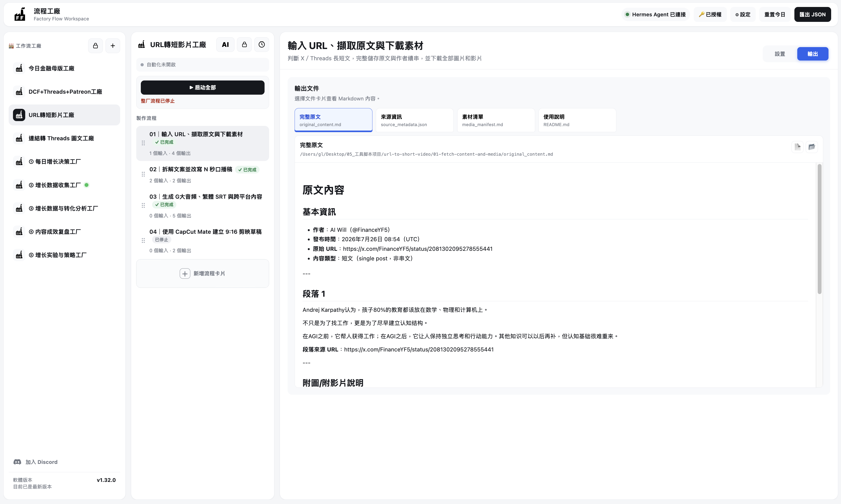Click 重置今日 in the header
Image resolution: width=841 pixels, height=504 pixels.
pos(775,14)
